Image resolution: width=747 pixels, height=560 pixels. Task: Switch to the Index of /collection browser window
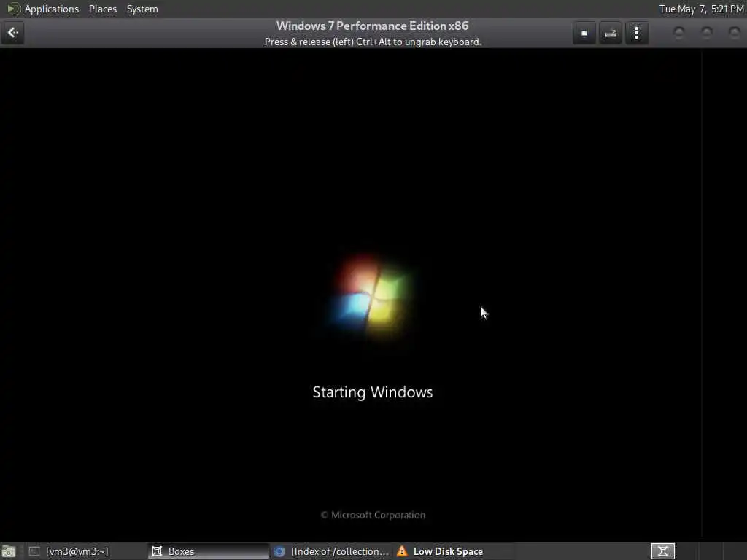pos(332,551)
